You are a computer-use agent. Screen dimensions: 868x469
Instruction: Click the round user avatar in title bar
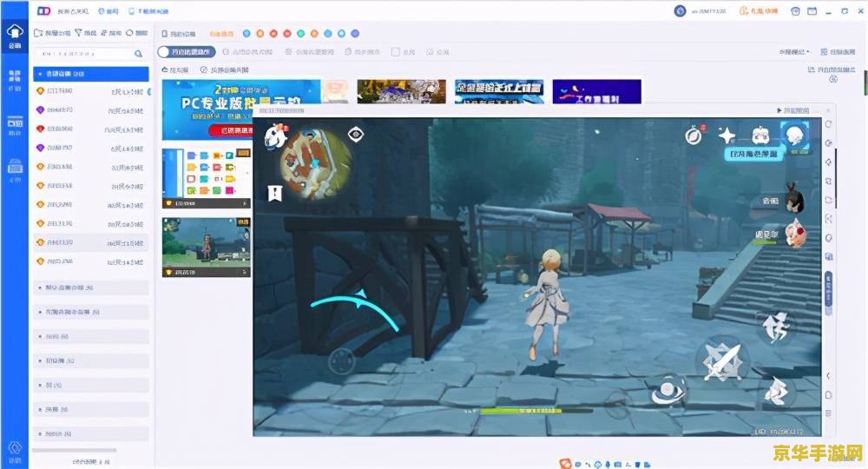[x=680, y=10]
